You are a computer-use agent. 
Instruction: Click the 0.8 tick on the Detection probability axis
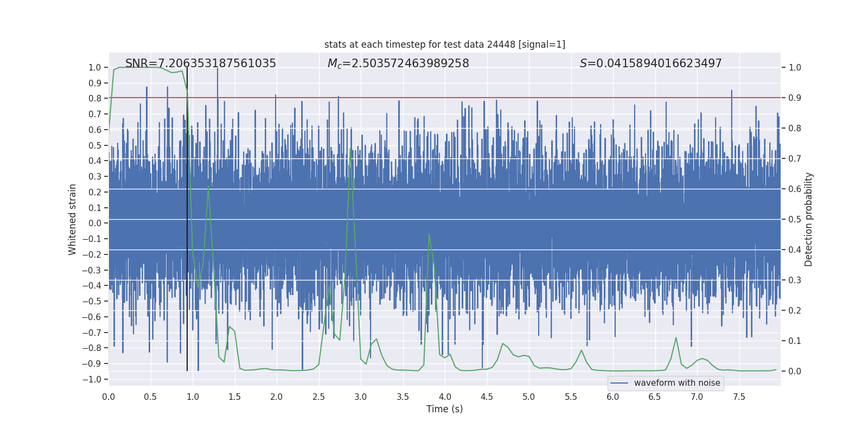(x=795, y=129)
